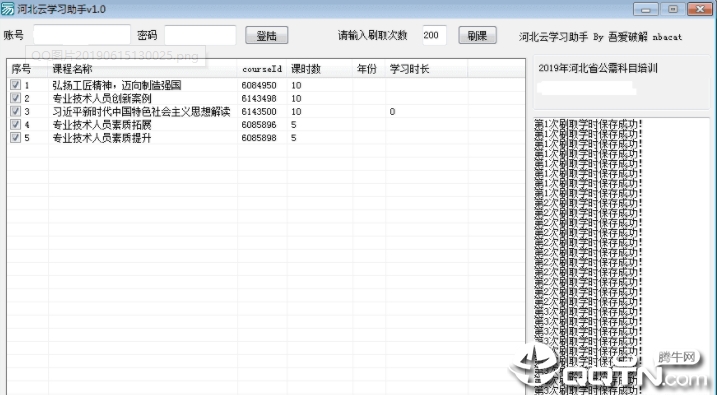Toggle the checkbox for course row 5
717x395 pixels.
click(16, 138)
